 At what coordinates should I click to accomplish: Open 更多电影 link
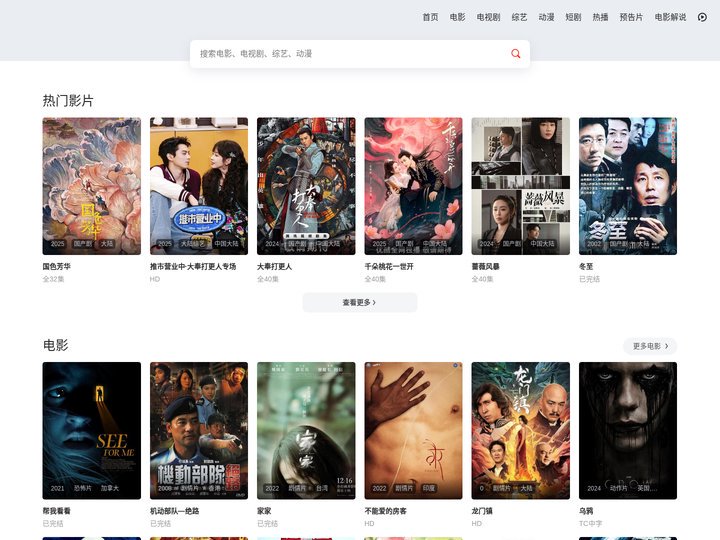pos(650,346)
